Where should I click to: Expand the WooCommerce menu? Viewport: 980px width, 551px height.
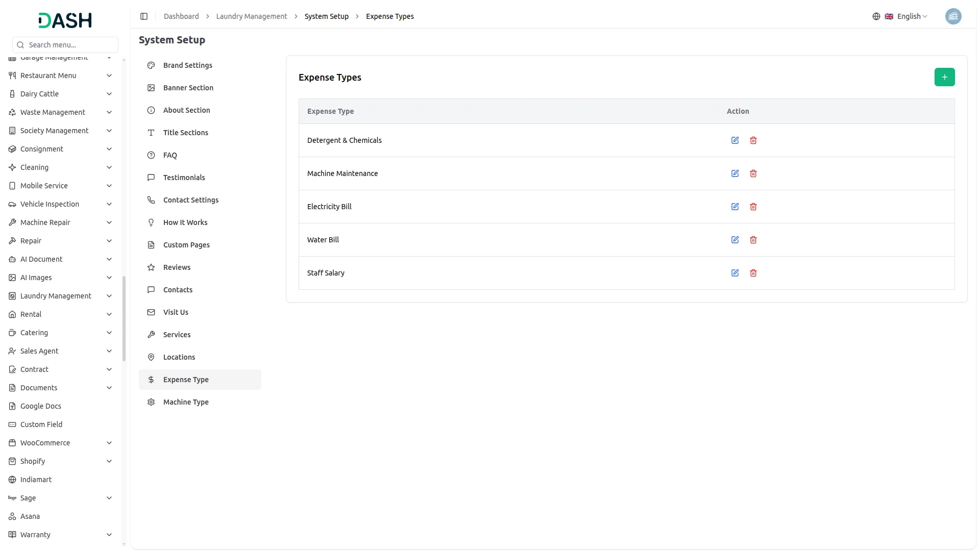coord(61,443)
